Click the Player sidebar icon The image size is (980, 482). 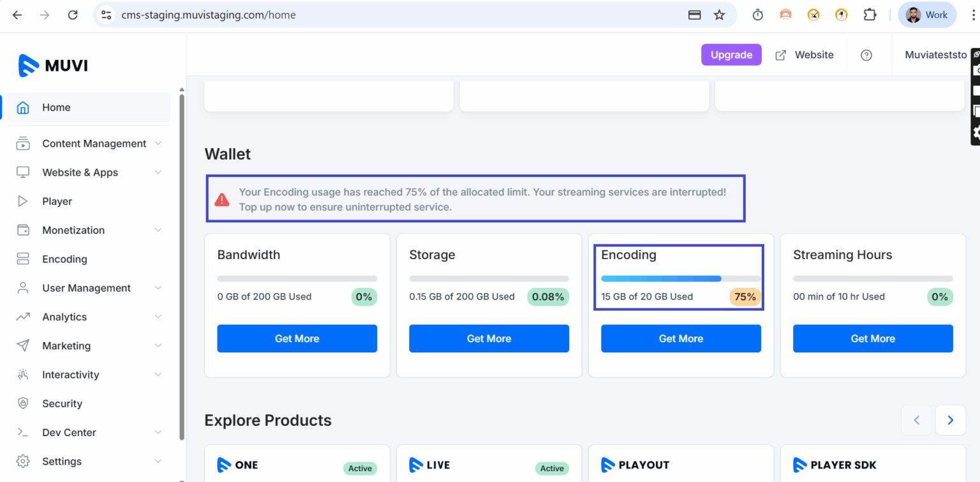tap(23, 201)
